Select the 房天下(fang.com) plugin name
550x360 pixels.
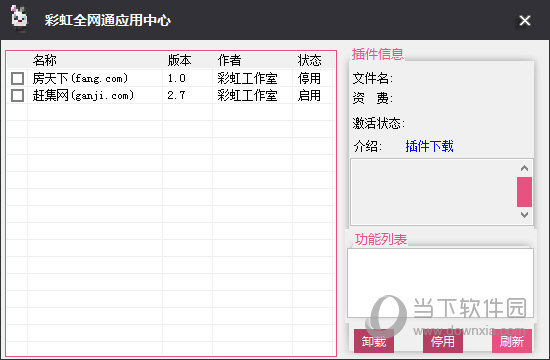click(x=80, y=78)
